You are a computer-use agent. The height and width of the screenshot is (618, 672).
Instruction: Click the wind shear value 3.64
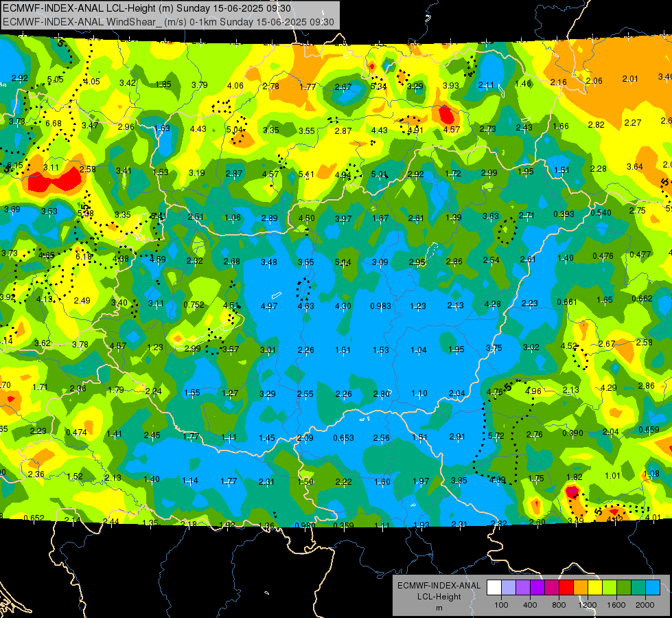coord(635,167)
